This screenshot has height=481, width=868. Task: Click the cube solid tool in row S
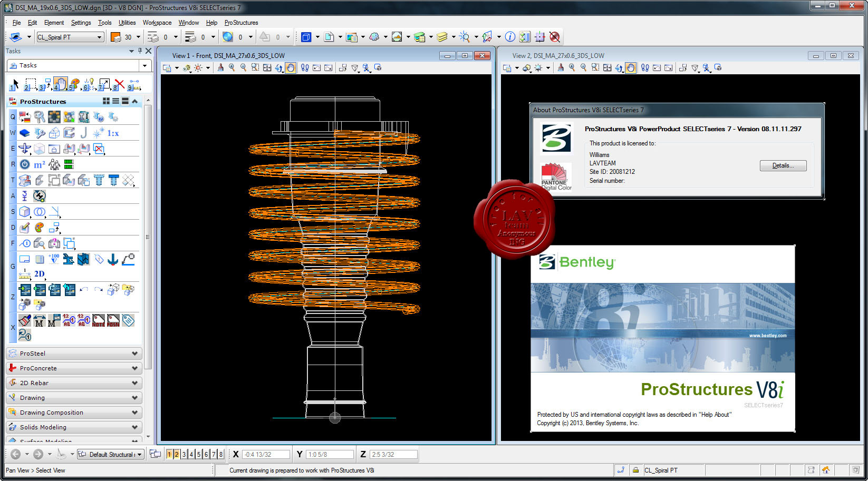pos(25,212)
